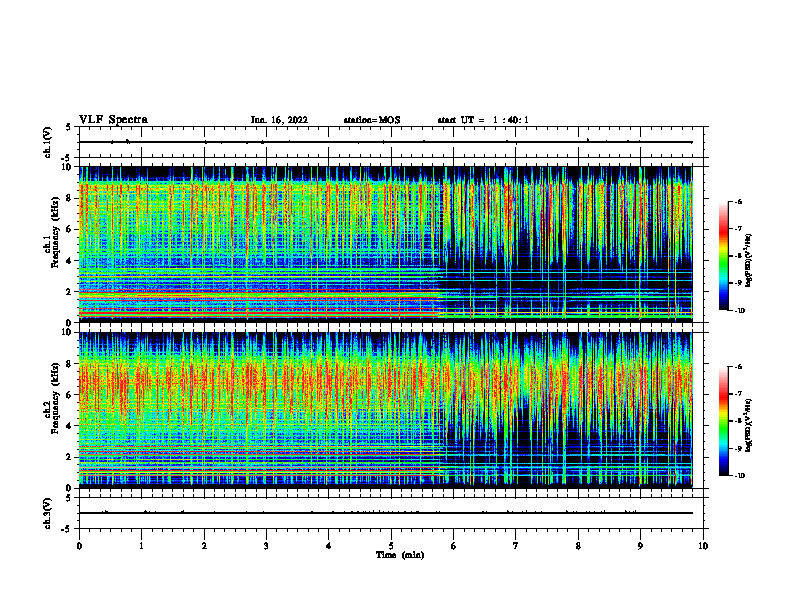This screenshot has height=612, width=792.
Task: Click the time axis end tick label "10"
Action: pyautogui.click(x=703, y=546)
